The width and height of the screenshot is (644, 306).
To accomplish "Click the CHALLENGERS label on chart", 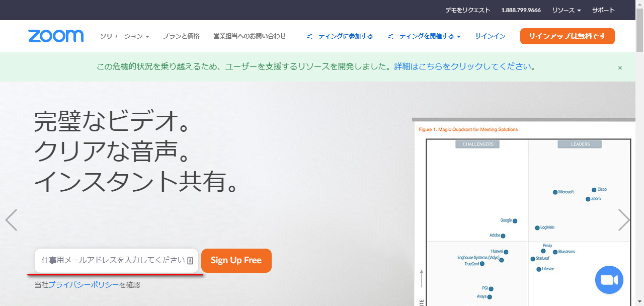I will coord(478,144).
